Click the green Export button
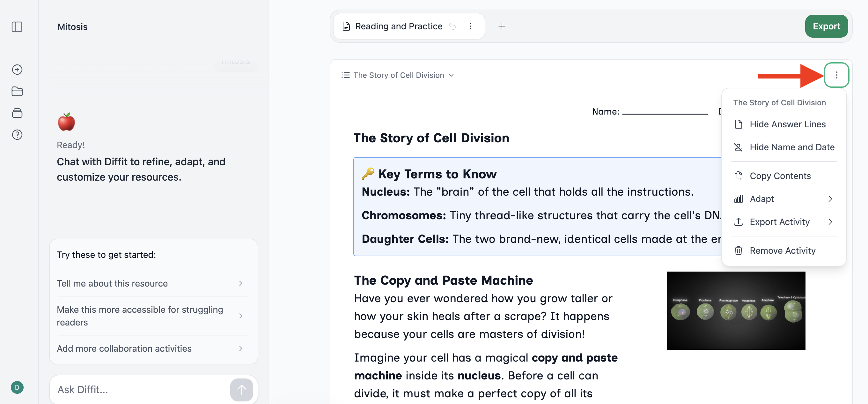 826,26
